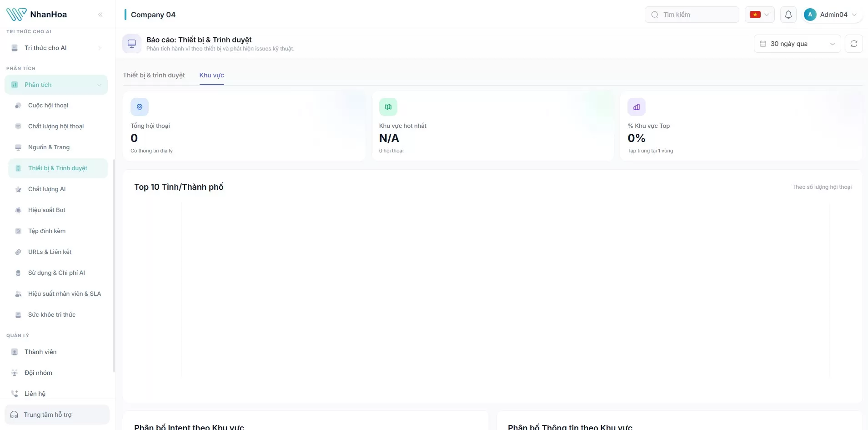This screenshot has width=868, height=430.
Task: Open the 30 ngày qua date range dropdown
Action: point(797,44)
